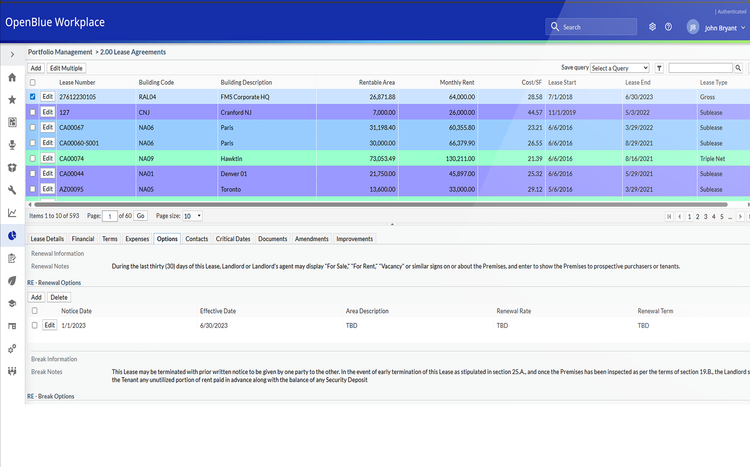Toggle select-all checkbox in lease grid header

click(33, 82)
